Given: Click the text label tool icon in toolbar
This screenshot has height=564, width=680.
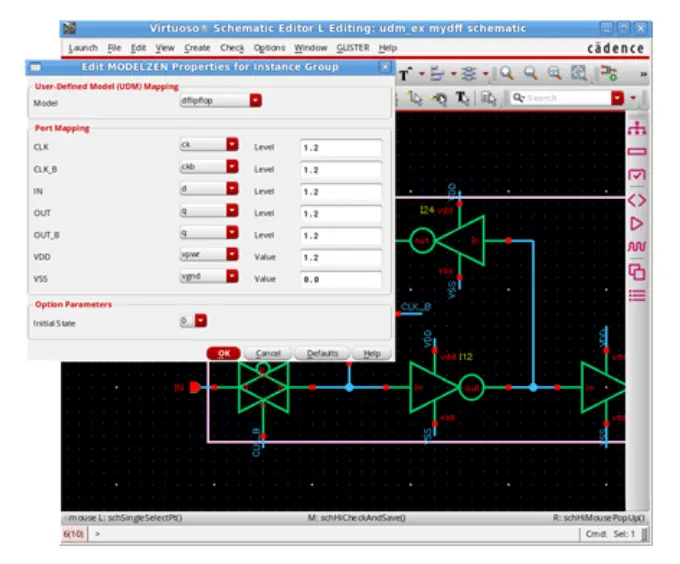Looking at the screenshot, I should (404, 75).
